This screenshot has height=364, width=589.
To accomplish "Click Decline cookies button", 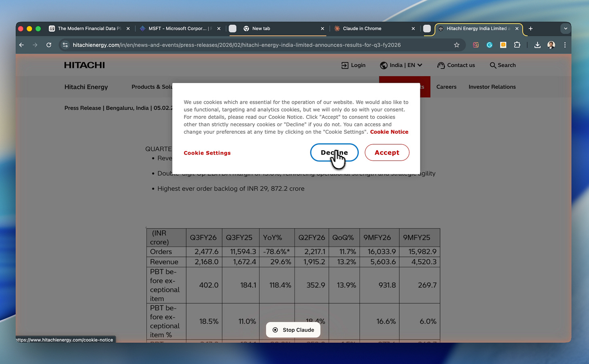I will (334, 152).
